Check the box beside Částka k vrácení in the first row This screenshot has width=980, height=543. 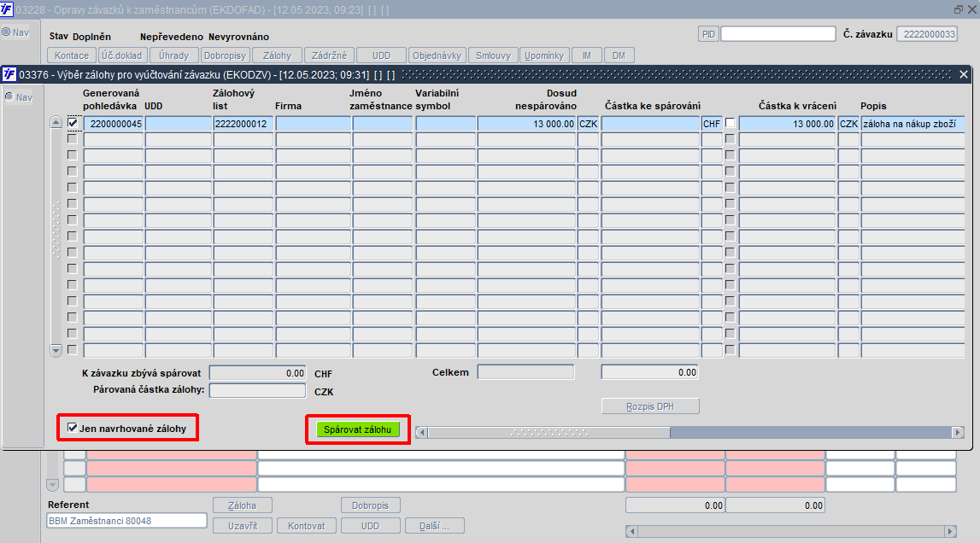tap(730, 122)
